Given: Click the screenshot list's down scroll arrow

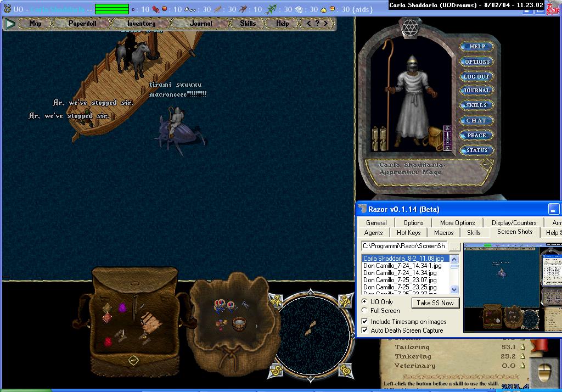Looking at the screenshot, I should (x=454, y=289).
